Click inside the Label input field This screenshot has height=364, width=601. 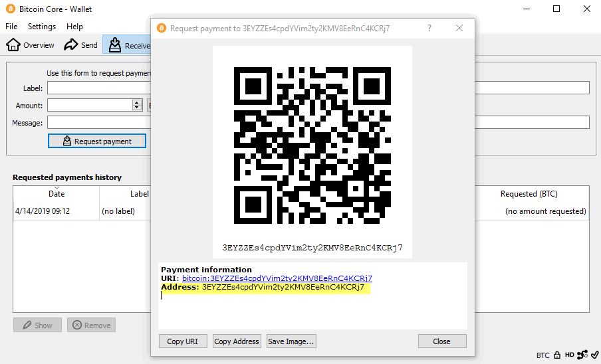pos(99,88)
